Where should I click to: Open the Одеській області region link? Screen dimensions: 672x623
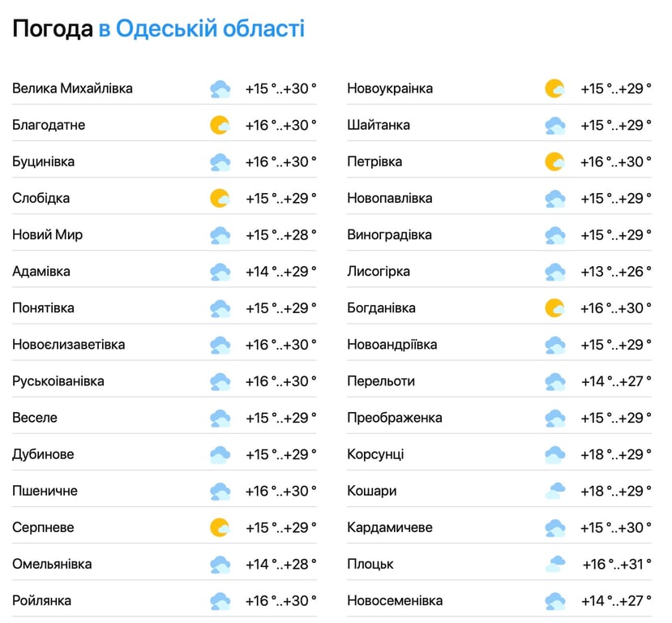pyautogui.click(x=203, y=28)
